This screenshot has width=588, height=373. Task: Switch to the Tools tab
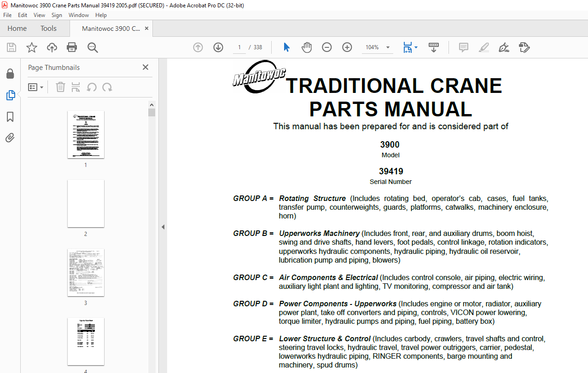[x=48, y=29]
